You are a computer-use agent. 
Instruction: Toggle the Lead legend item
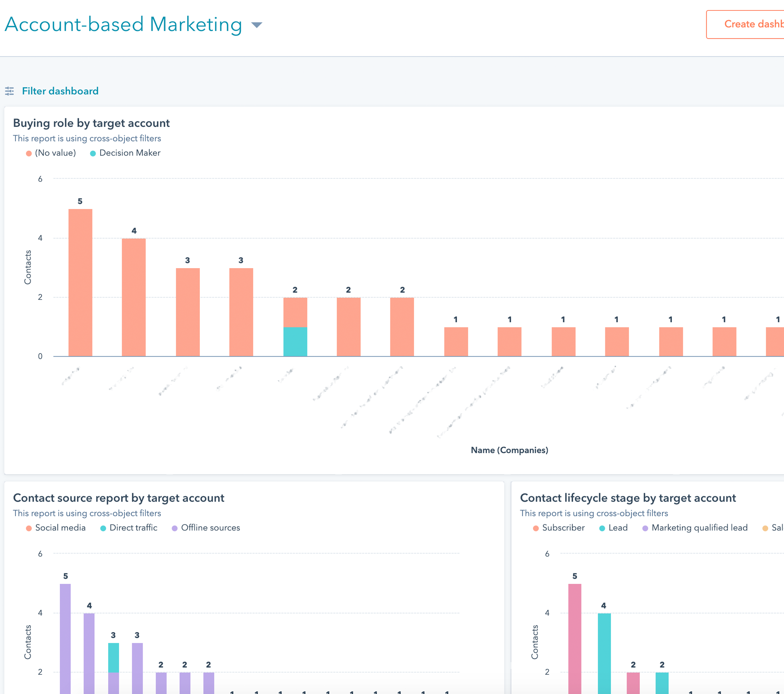(613, 528)
